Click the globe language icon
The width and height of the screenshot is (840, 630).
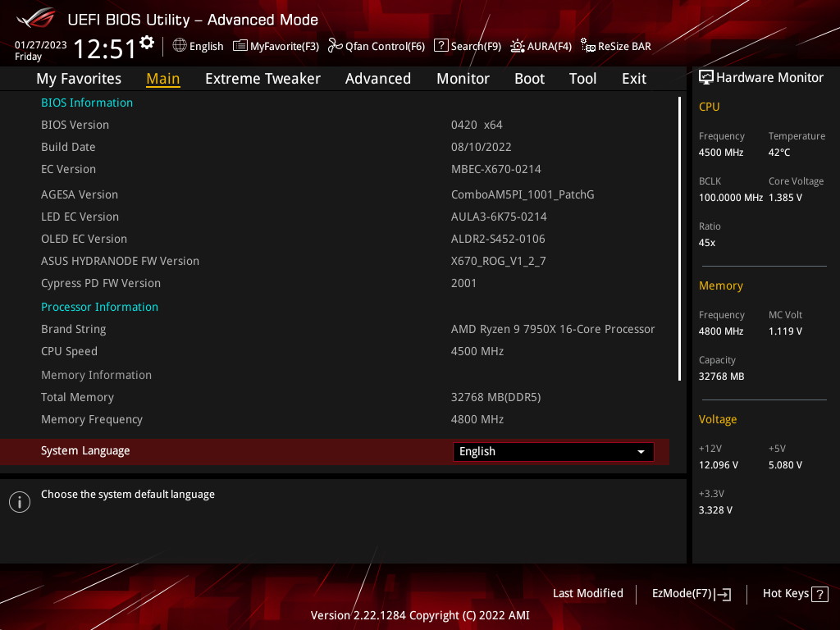(180, 46)
